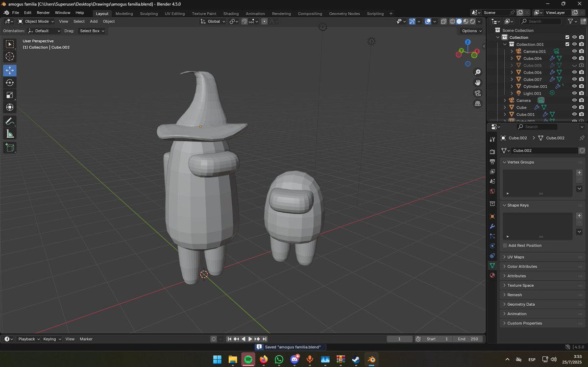The image size is (588, 367).
Task: Add a new vertex group with plus
Action: click(x=579, y=172)
